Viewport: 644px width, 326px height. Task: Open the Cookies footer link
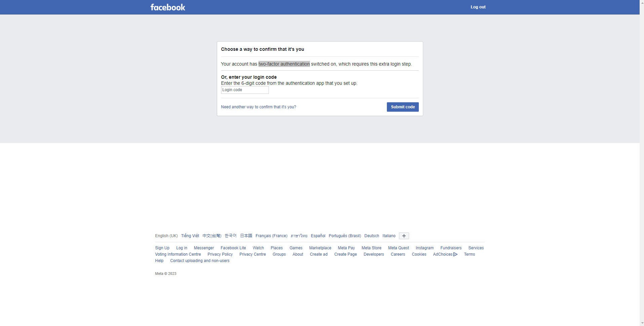(419, 254)
